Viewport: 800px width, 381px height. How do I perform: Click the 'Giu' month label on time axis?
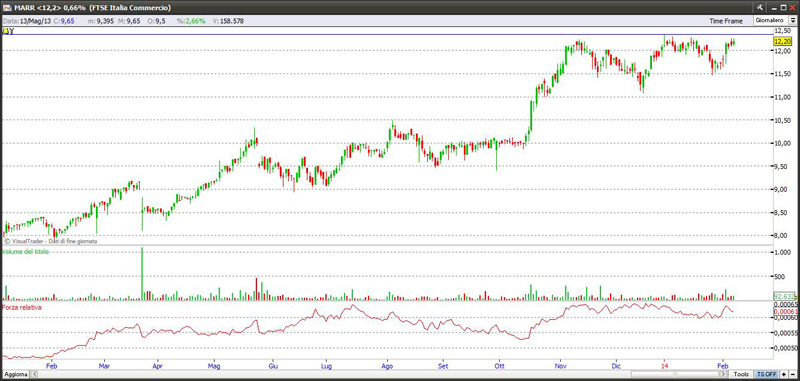[x=273, y=366]
